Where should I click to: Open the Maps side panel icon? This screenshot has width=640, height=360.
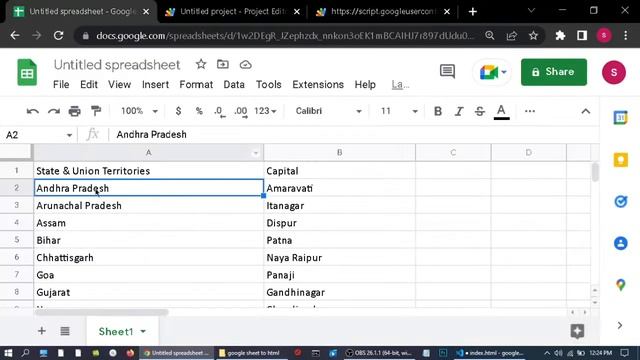coord(620,284)
